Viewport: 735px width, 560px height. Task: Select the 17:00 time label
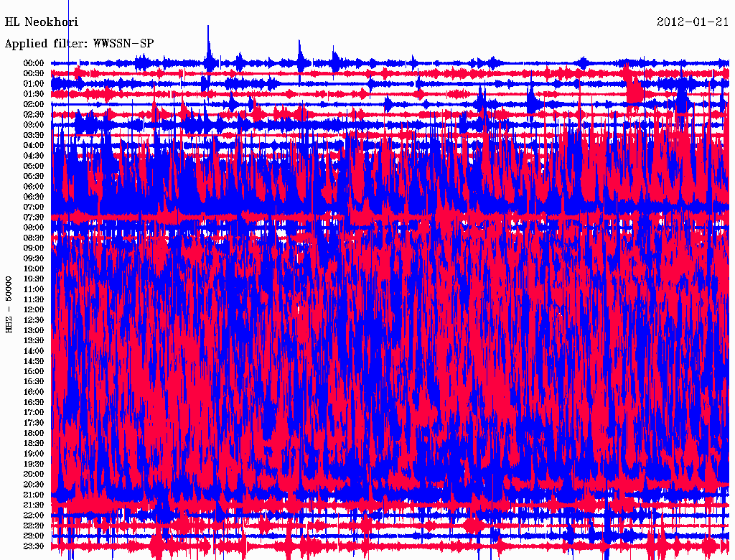34,412
